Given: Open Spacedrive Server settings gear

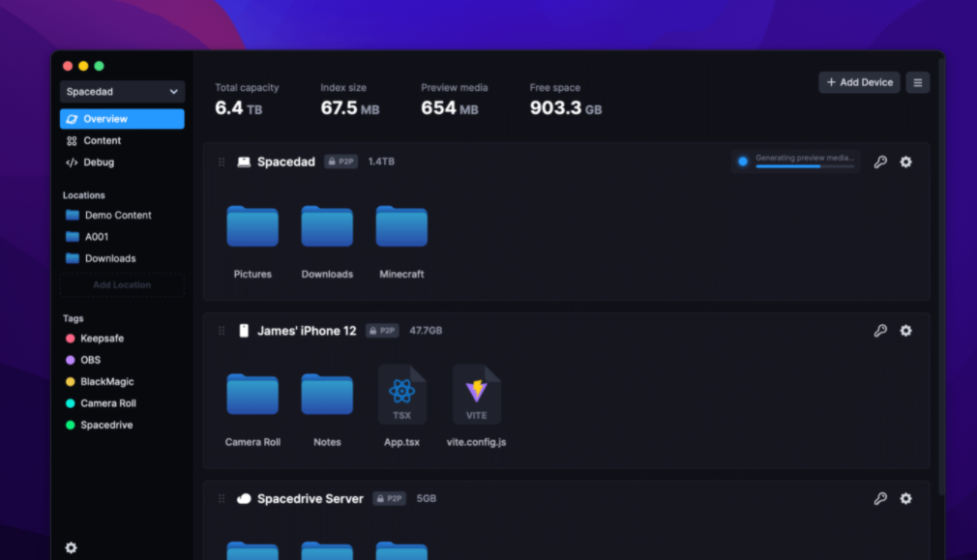Looking at the screenshot, I should tap(906, 498).
